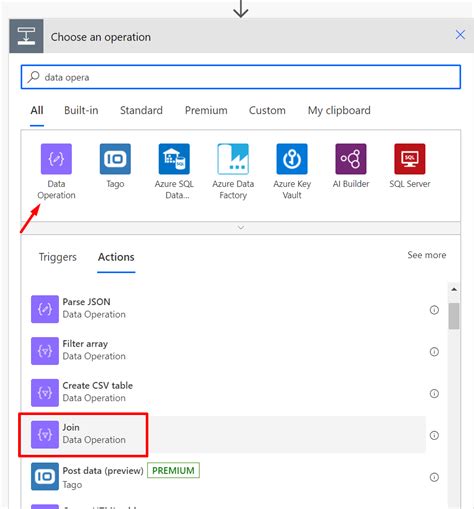Select the Actions tab
Image resolution: width=474 pixels, height=509 pixels.
116,257
